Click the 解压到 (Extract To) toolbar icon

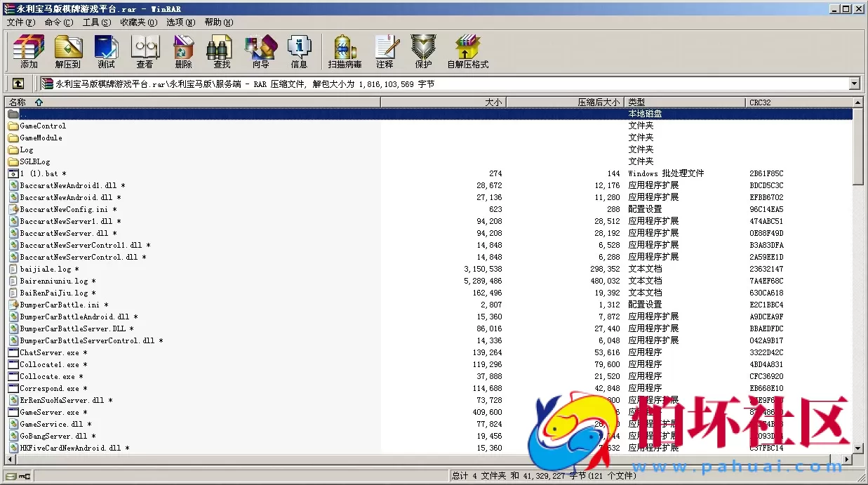pos(68,52)
